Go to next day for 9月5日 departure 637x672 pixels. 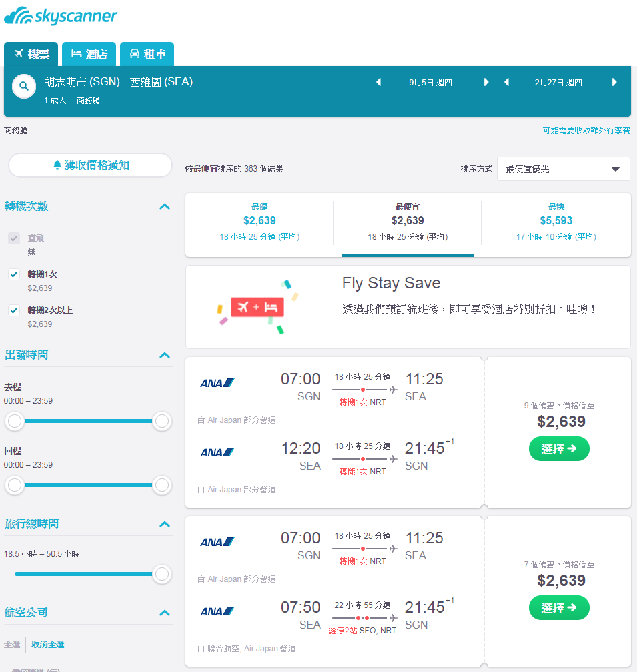486,82
